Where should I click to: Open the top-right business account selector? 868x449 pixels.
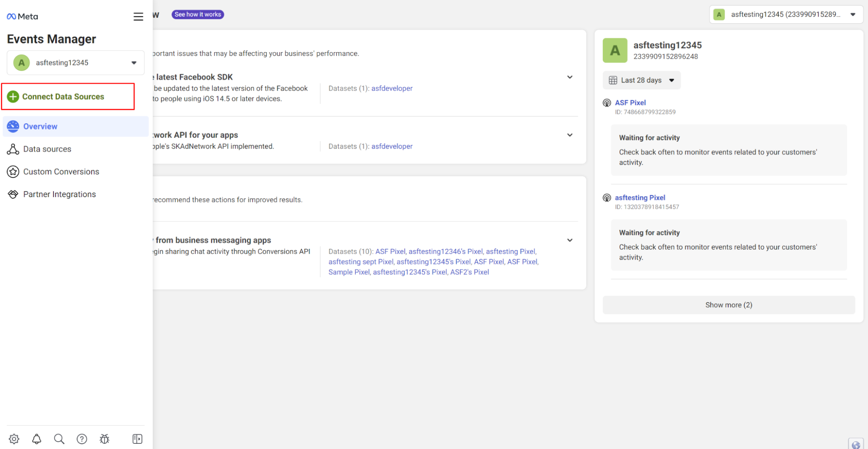(x=786, y=14)
